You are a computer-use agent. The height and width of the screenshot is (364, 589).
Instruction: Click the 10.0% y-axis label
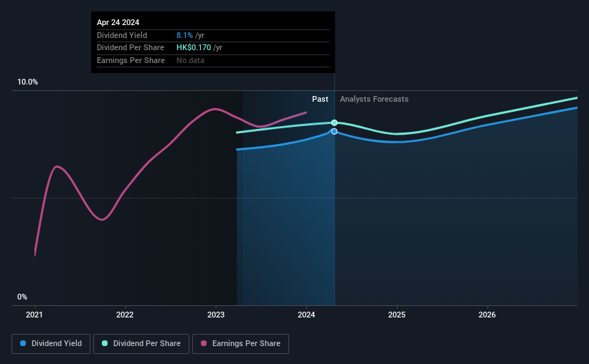click(27, 82)
